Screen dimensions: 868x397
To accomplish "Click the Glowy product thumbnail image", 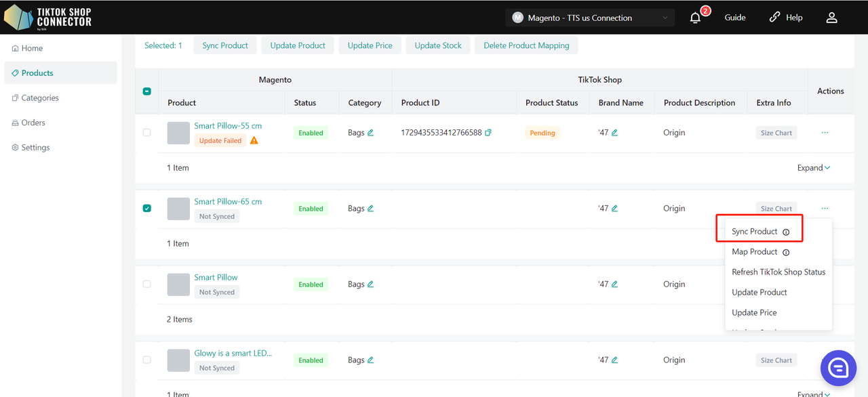I will pyautogui.click(x=178, y=360).
